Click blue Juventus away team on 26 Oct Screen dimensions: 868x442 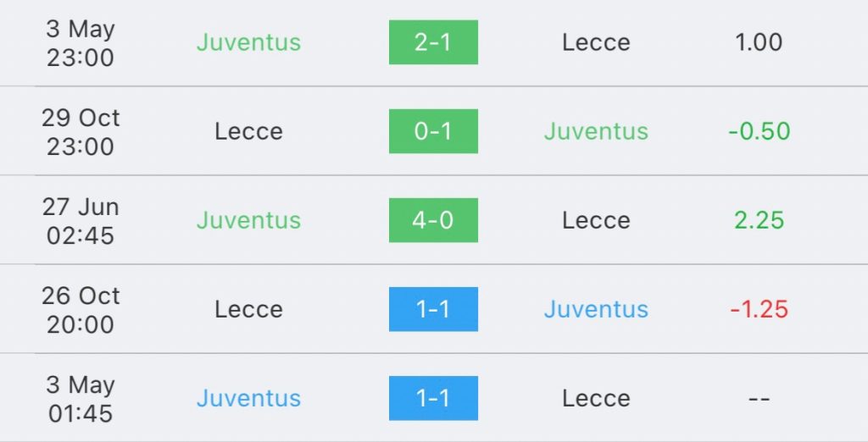[596, 309]
